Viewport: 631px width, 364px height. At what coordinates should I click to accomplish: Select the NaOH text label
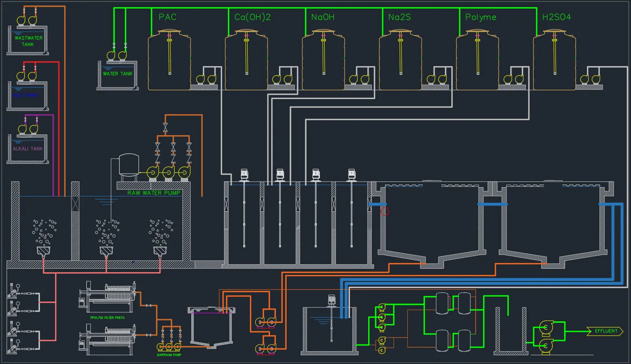[x=323, y=17]
